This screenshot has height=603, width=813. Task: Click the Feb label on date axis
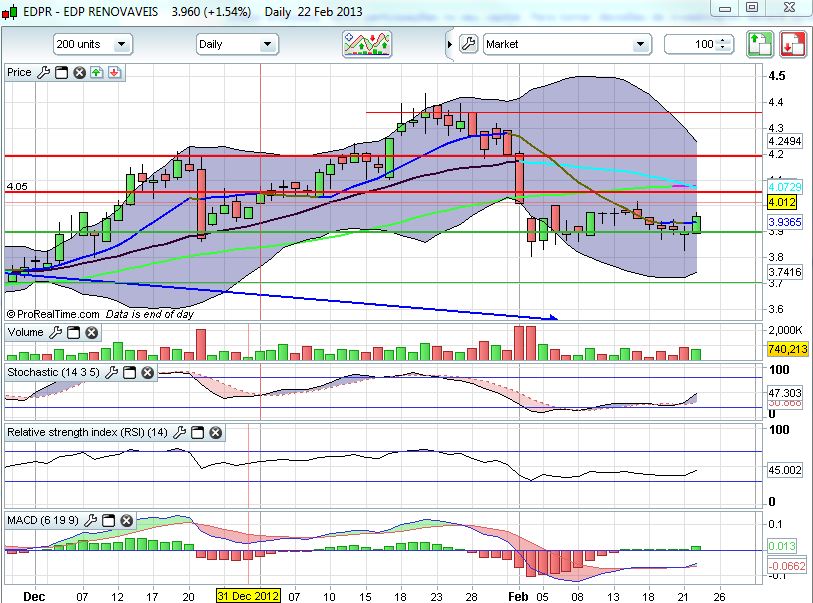point(518,596)
